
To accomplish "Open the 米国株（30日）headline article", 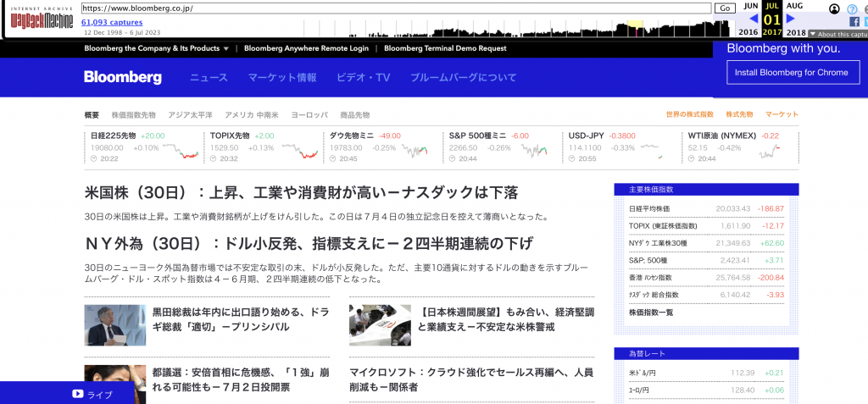I will (x=301, y=193).
